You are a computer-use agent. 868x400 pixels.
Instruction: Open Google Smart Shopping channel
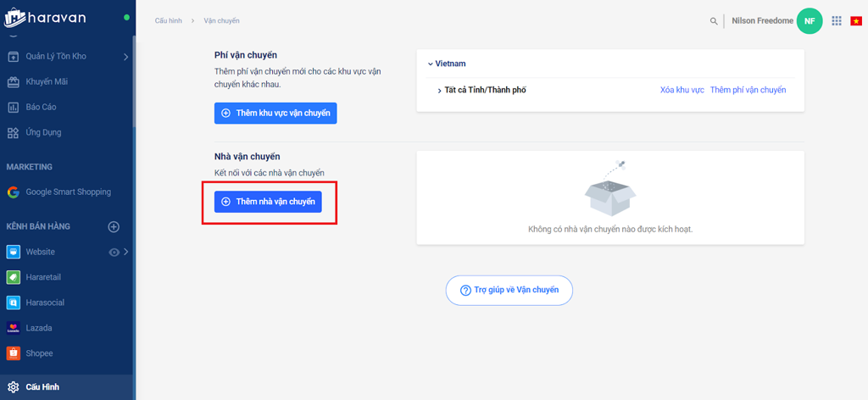[68, 192]
